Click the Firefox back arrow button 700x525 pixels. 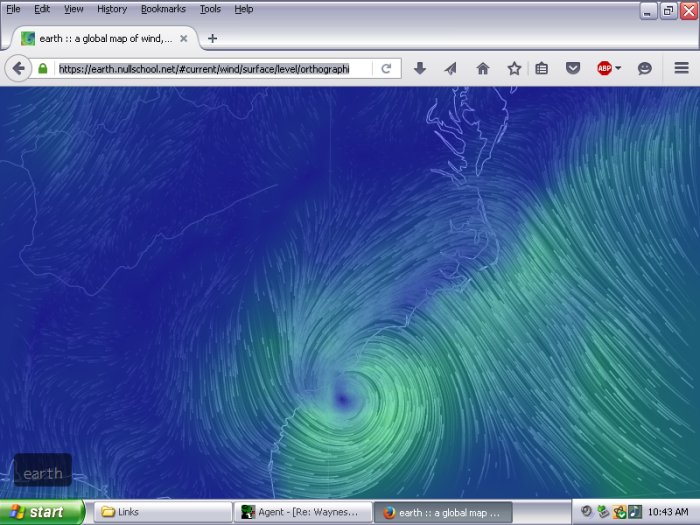[18, 68]
